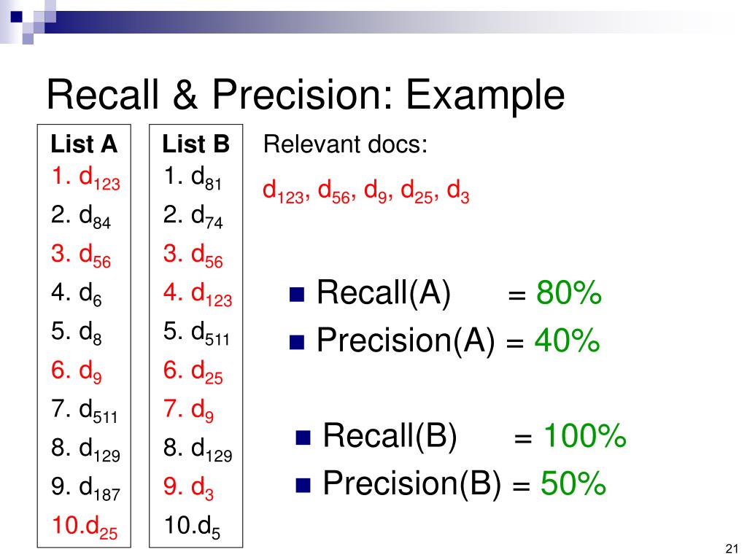Click the slide number 21

tap(732, 548)
